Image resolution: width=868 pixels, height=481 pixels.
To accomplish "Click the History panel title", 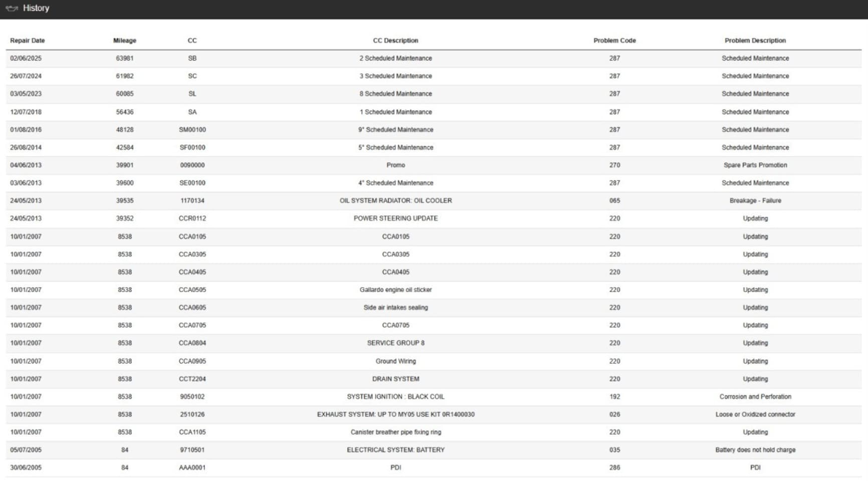I will [x=36, y=9].
